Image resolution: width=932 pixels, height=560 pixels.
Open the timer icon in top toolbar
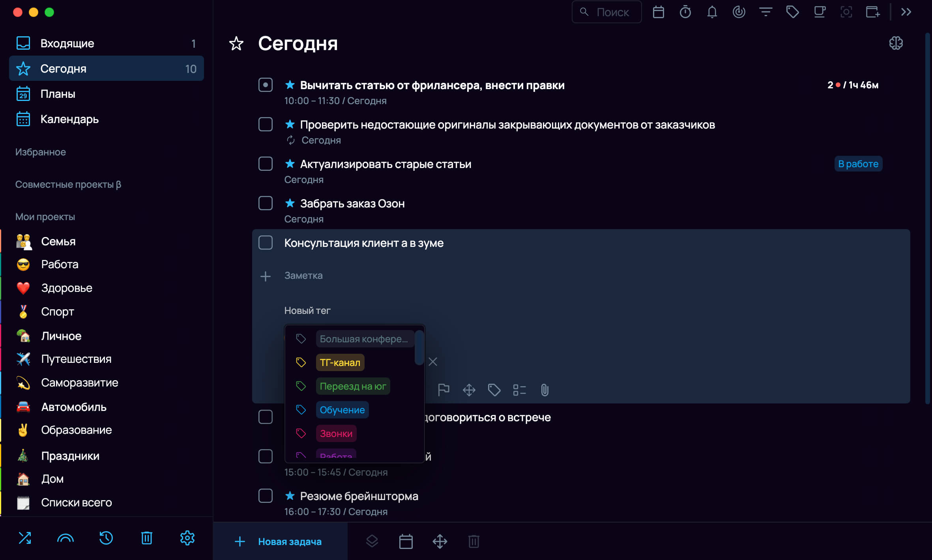[685, 12]
